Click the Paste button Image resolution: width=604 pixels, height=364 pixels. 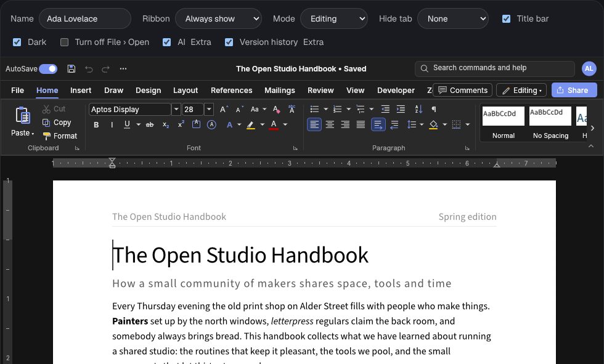point(23,121)
